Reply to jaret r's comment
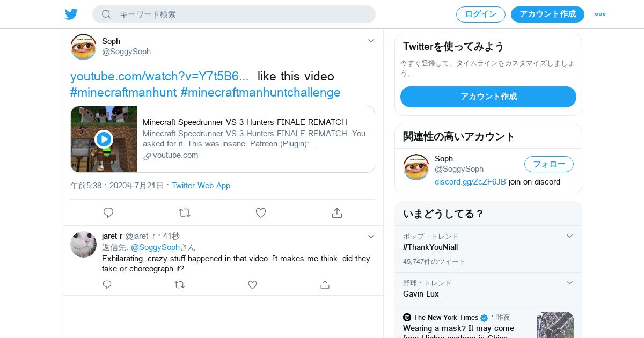 107,285
